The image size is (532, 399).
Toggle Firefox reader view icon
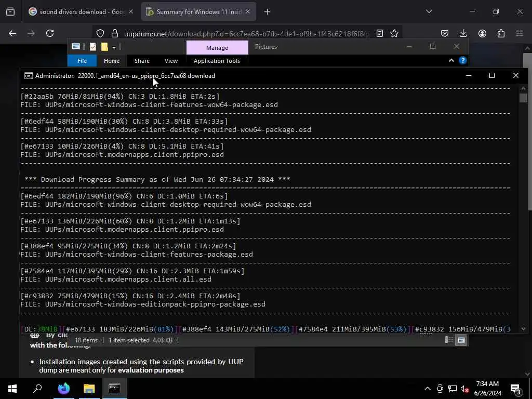380,33
